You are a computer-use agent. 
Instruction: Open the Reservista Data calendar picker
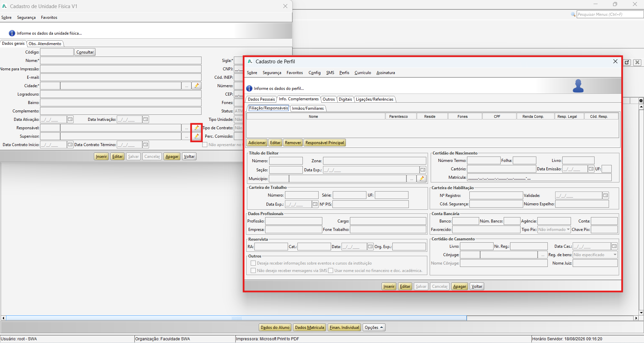click(x=370, y=247)
